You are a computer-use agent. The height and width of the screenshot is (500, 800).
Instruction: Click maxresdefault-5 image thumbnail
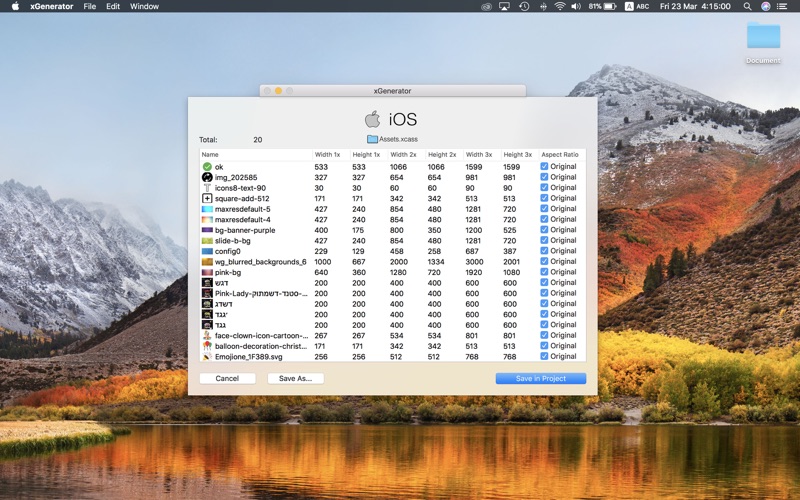click(207, 209)
